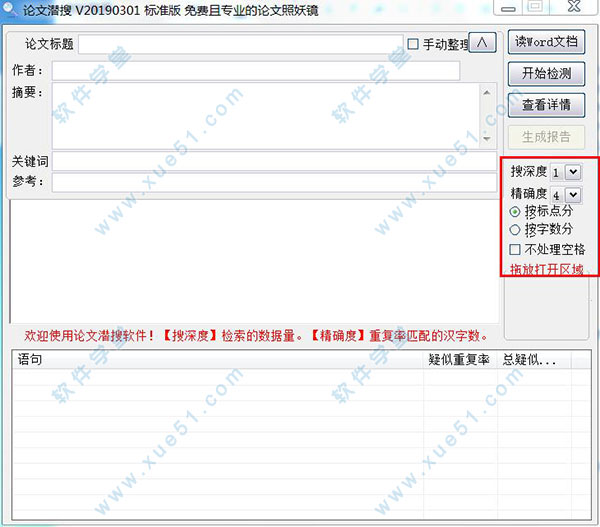Viewport: 600px width, 527px height.
Task: Click the 拖放打开区域 red link
Action: [546, 269]
